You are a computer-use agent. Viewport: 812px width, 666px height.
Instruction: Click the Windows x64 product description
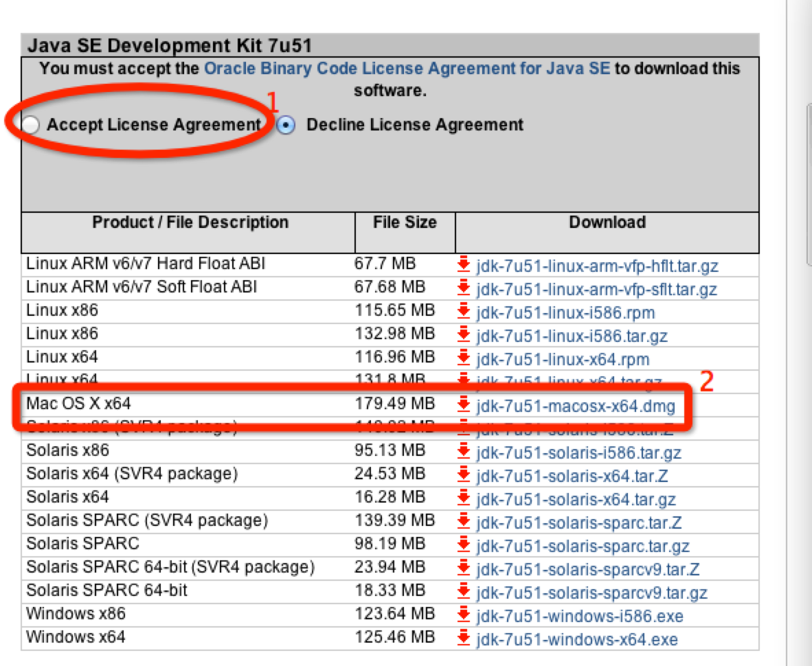click(x=76, y=637)
